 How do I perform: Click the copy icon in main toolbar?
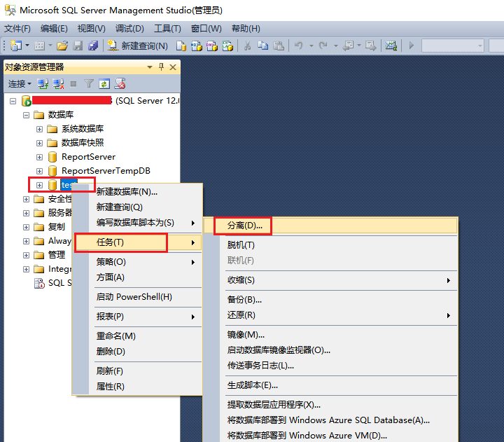pos(262,46)
